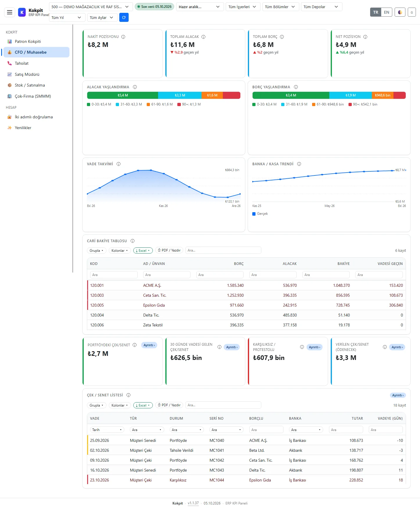Screen dimensions: 420x508
Task: Click the Kokpit logo icon
Action: point(22,12)
